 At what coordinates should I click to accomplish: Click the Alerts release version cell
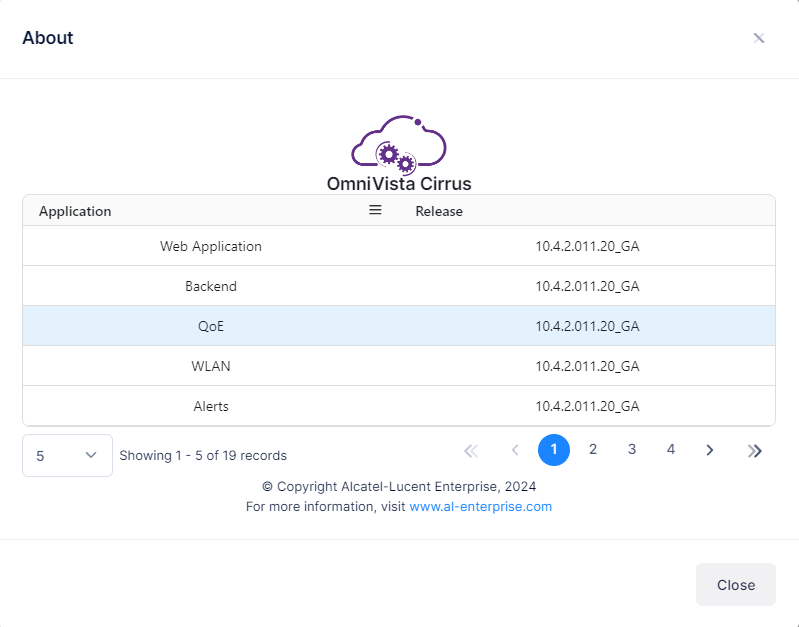point(587,406)
